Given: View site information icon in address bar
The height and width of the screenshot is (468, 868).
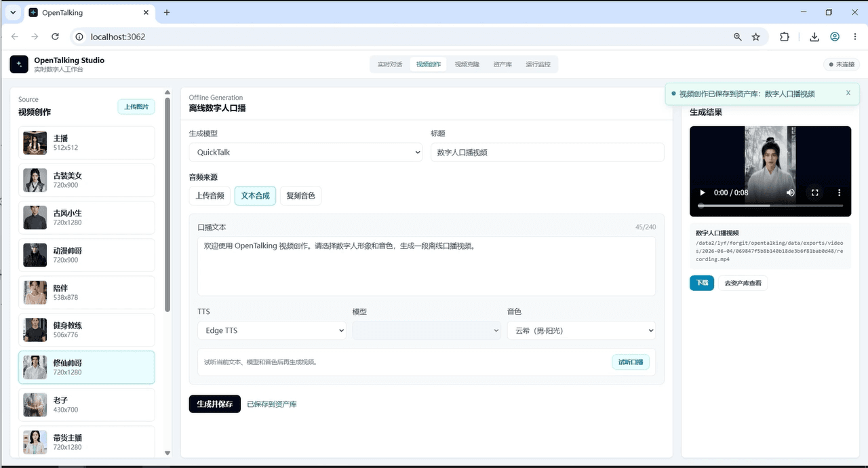Looking at the screenshot, I should pyautogui.click(x=79, y=37).
